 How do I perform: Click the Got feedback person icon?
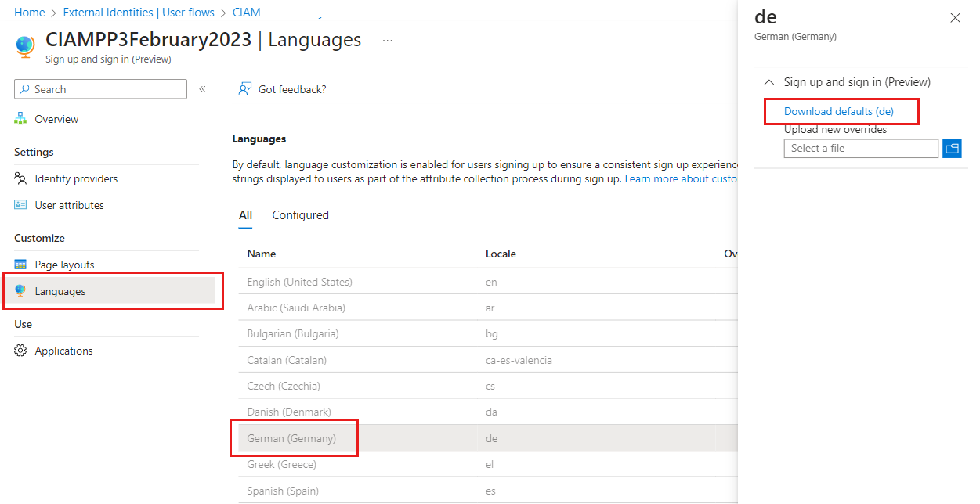coord(245,89)
